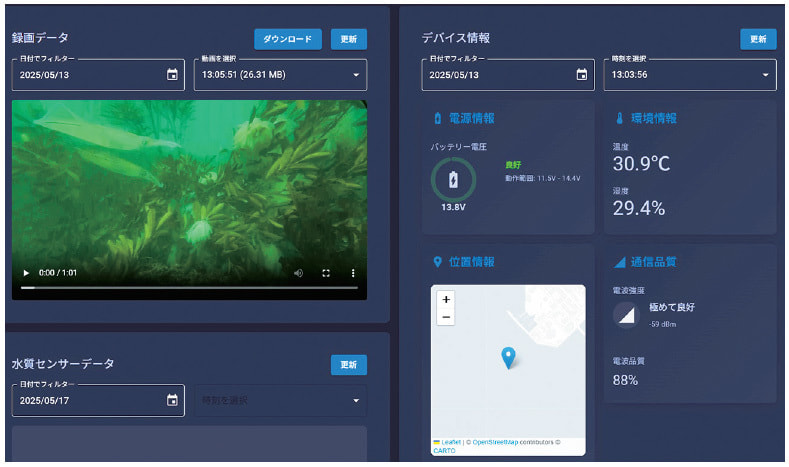This screenshot has width=789, height=467.
Task: Enter fullscreen mode on the video player
Action: [326, 272]
